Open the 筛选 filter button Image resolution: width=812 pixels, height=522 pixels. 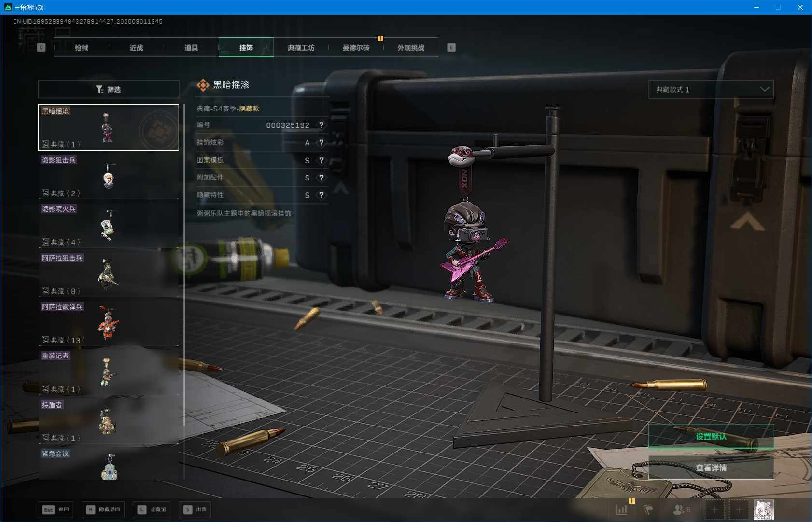click(x=109, y=89)
